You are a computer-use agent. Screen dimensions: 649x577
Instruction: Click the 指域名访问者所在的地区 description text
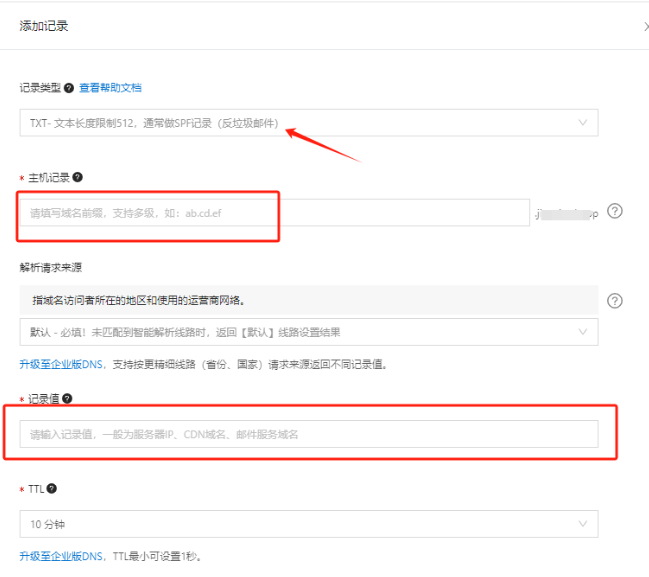[139, 301]
